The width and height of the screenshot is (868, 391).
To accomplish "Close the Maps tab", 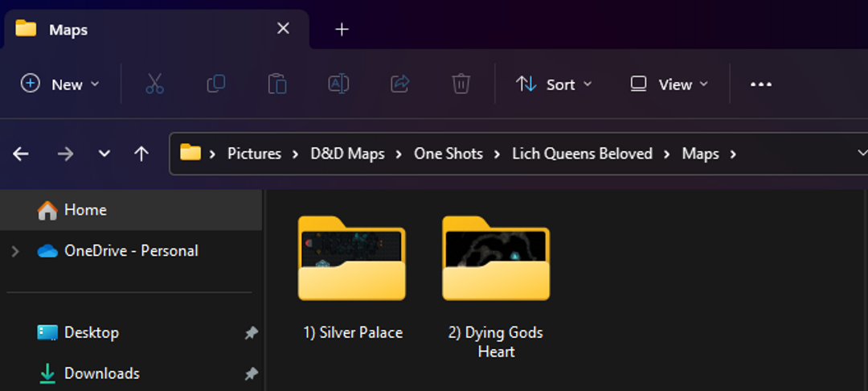I will (x=283, y=28).
